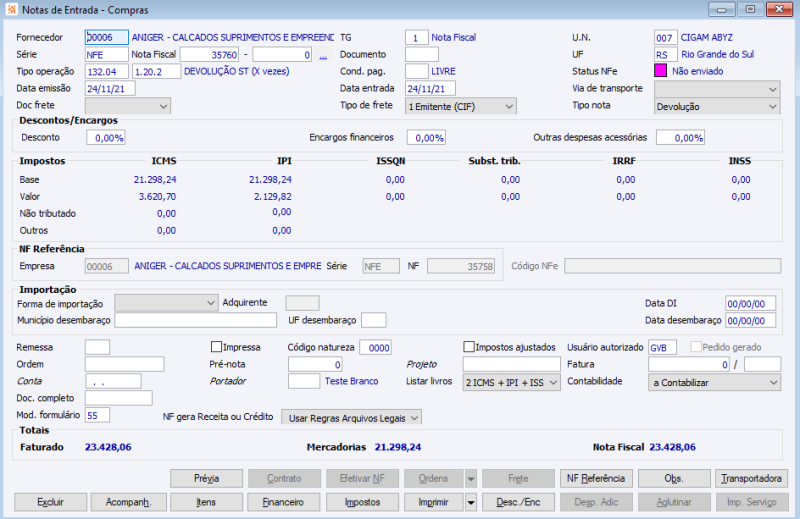This screenshot has height=519, width=800.
Task: Click the Série NFE field
Action: coord(107,55)
